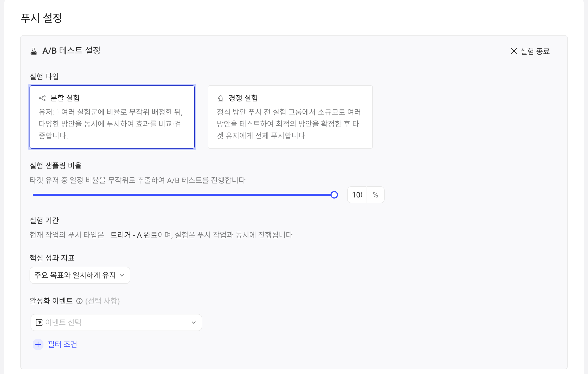Click the X icon next to 실험 종료
Image resolution: width=588 pixels, height=374 pixels.
coord(514,51)
